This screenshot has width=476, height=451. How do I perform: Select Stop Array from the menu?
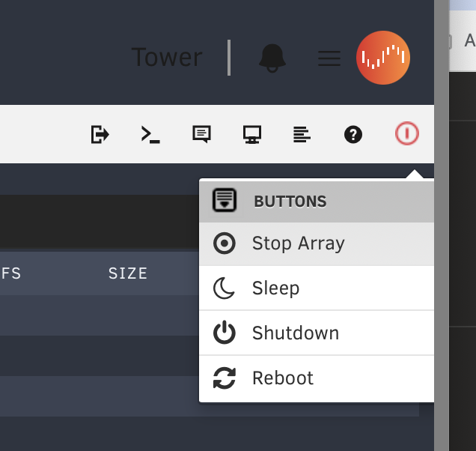coord(317,243)
